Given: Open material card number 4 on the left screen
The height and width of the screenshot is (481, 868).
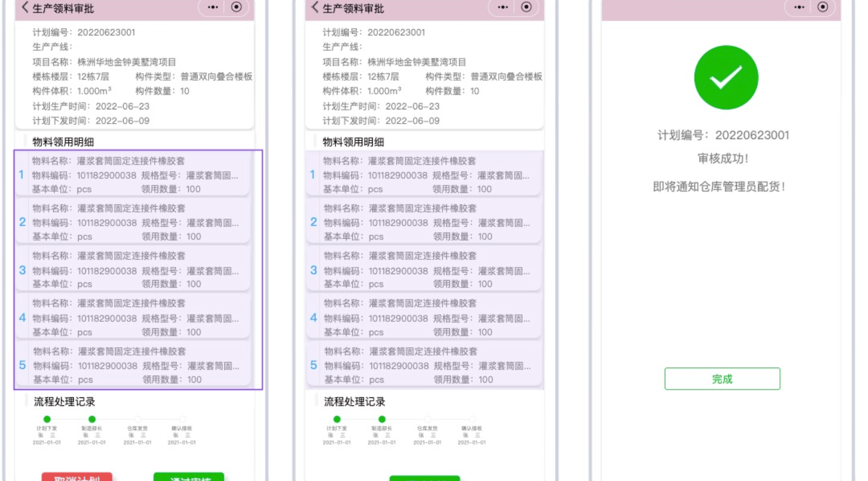Looking at the screenshot, I should click(x=133, y=317).
